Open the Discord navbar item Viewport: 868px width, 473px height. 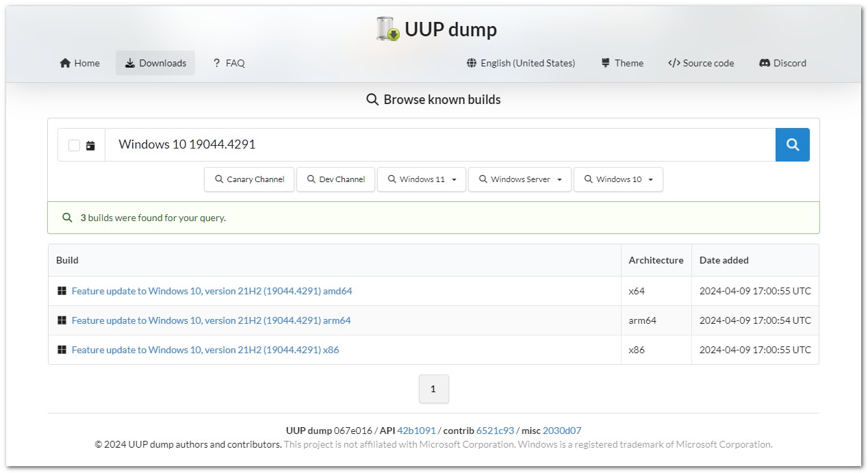tap(782, 63)
